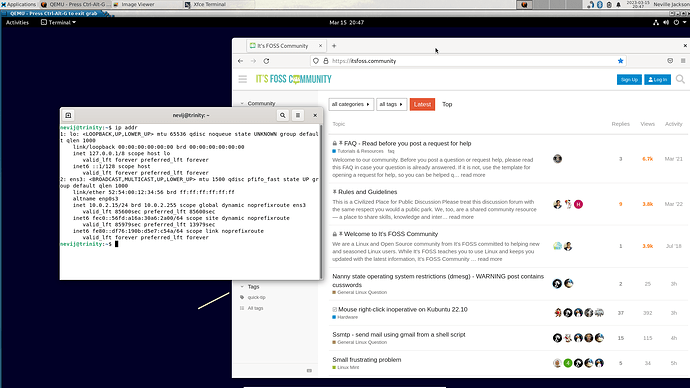690x388 pixels.
Task: Open the Rules and Guidelines topic
Action: click(x=367, y=192)
